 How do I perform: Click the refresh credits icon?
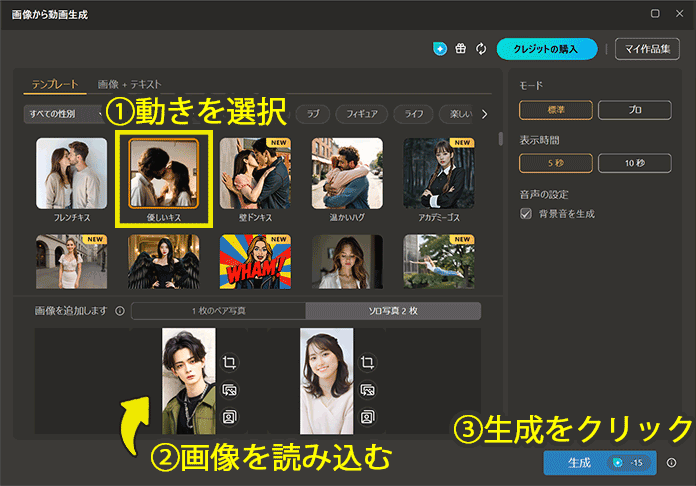[481, 48]
